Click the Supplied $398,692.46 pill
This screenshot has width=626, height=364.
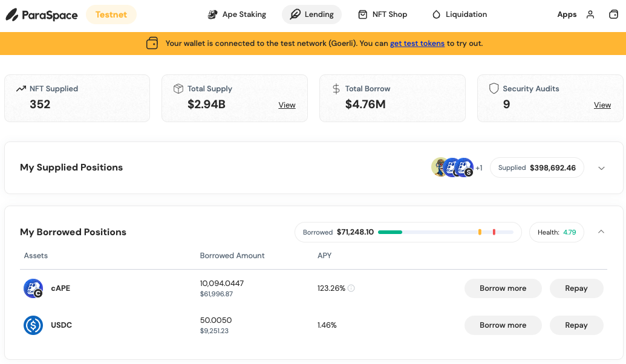pos(537,167)
